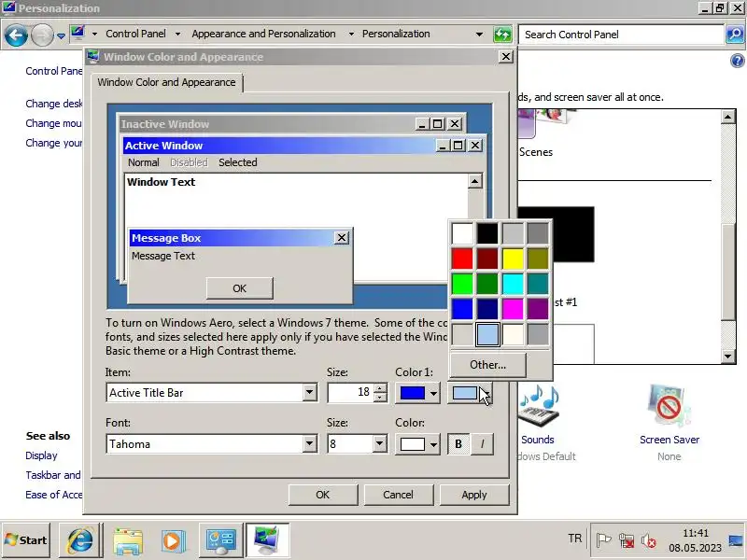Click Personalization in breadcrumb
The height and width of the screenshot is (560, 747).
(396, 34)
